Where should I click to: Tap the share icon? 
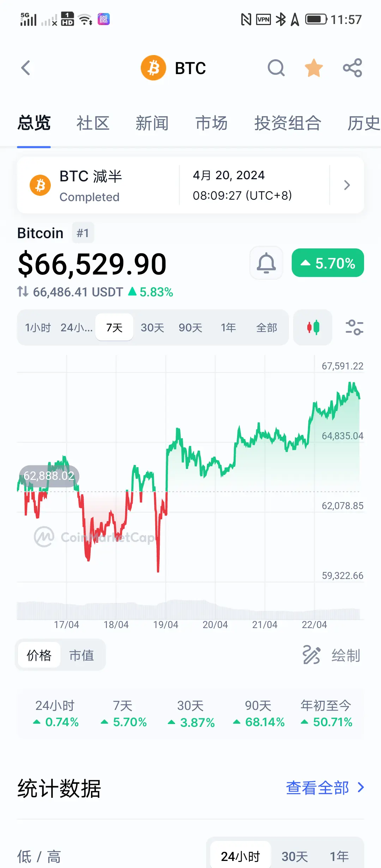click(352, 68)
